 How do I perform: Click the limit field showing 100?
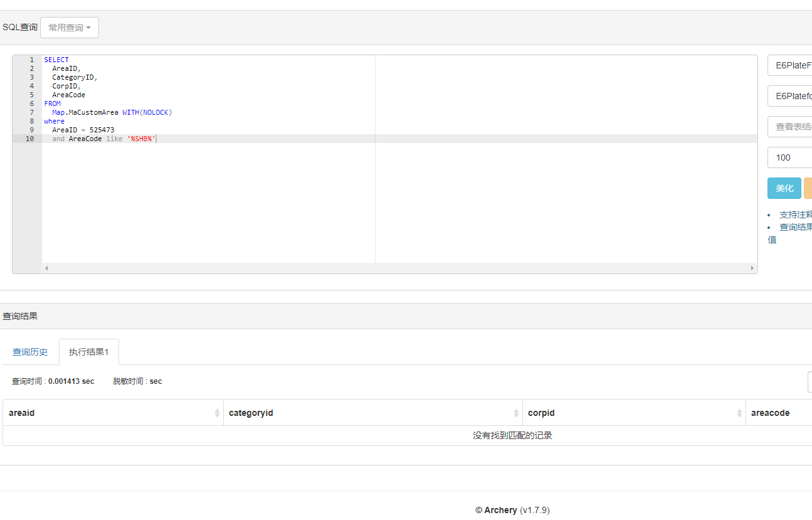(789, 157)
